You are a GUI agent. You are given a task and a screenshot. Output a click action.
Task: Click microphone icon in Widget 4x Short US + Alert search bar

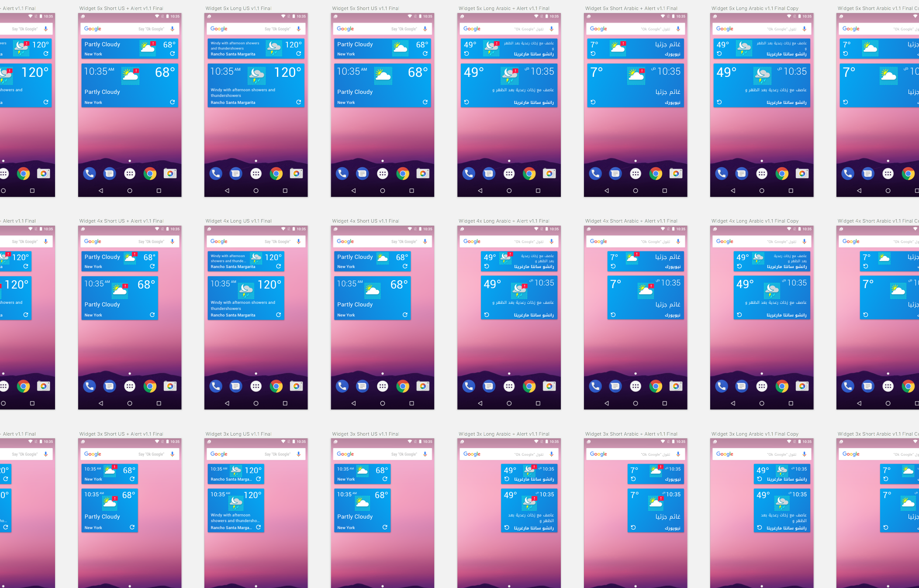(x=173, y=241)
